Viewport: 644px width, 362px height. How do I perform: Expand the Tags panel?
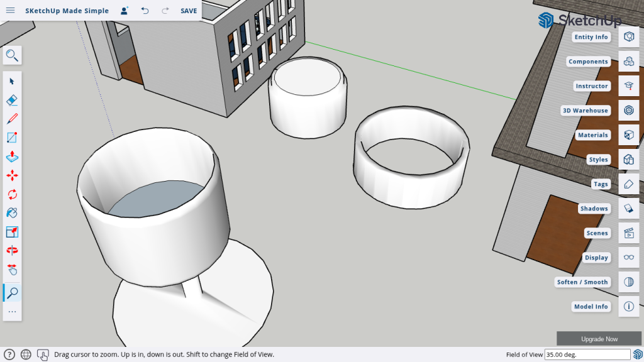(628, 184)
